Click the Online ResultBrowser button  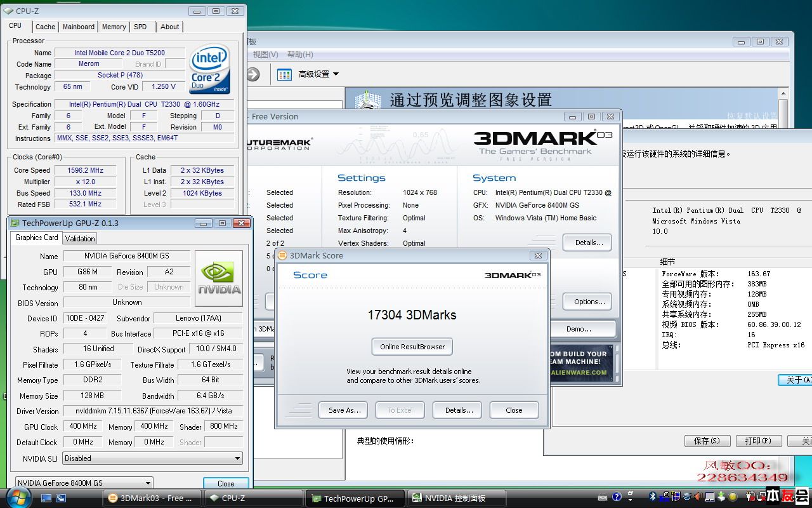(412, 347)
